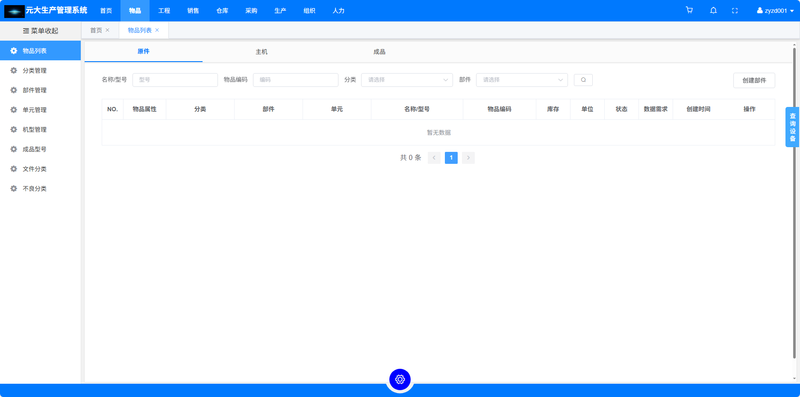Open the notification bell
Viewport: 800px width, 397px height.
point(713,10)
